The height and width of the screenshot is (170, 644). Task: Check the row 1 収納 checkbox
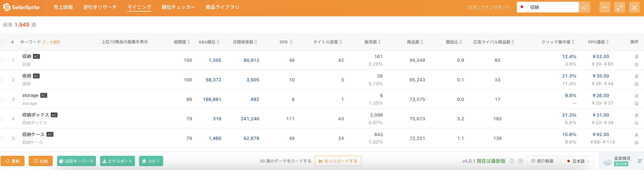click(x=3, y=60)
